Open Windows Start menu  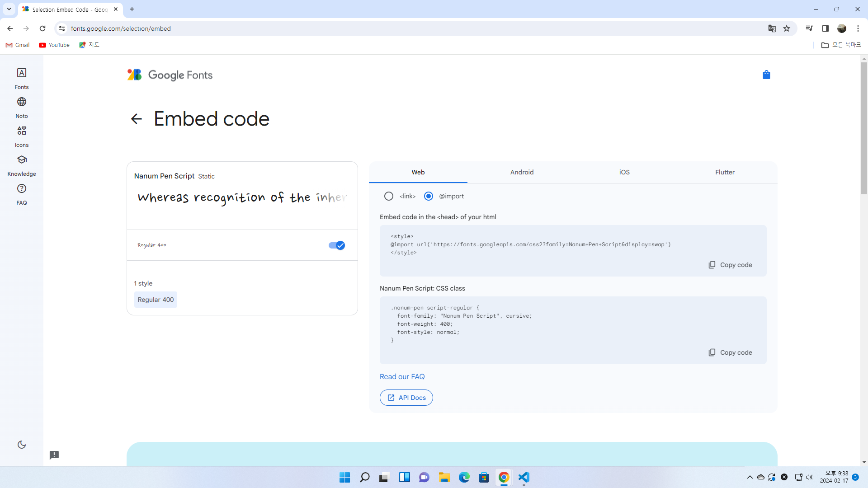344,477
